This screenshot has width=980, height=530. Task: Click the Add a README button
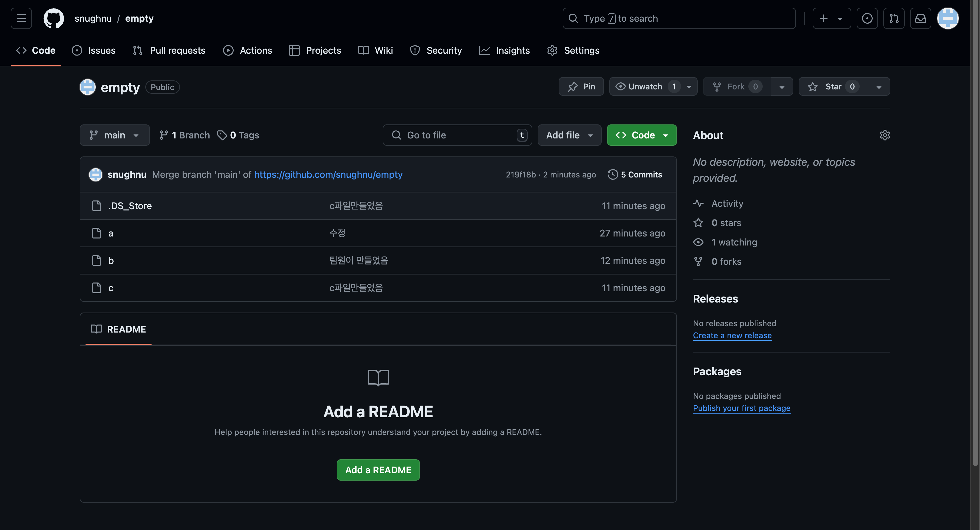pos(378,470)
